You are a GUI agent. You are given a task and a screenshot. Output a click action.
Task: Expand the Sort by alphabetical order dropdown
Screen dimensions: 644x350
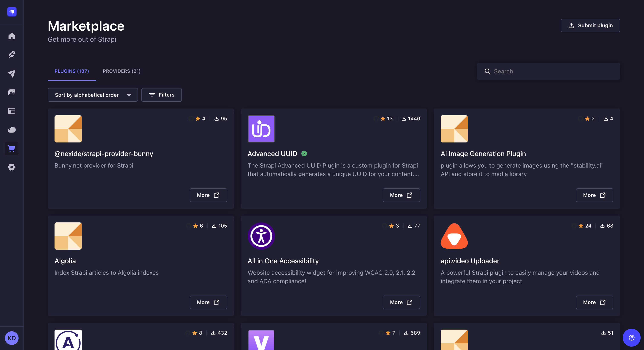coord(92,95)
